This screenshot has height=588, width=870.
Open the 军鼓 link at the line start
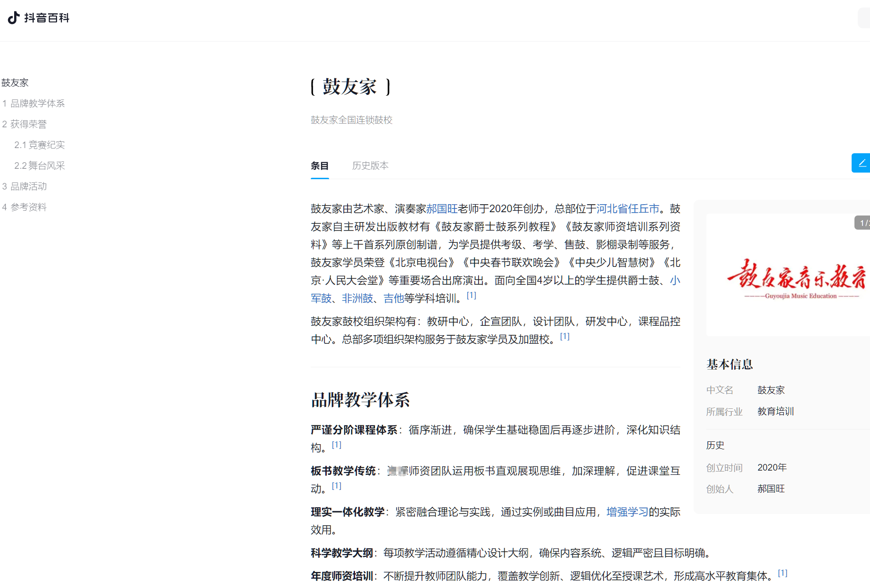(x=321, y=298)
